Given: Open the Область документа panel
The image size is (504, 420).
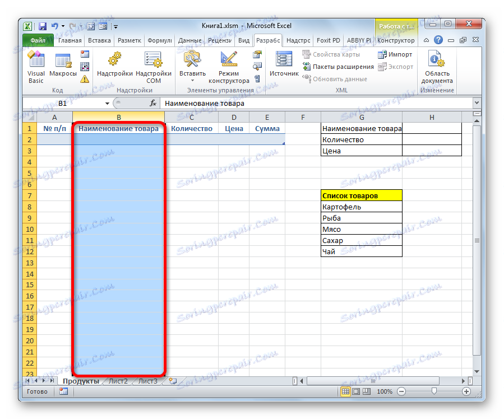Looking at the screenshot, I should pyautogui.click(x=437, y=67).
